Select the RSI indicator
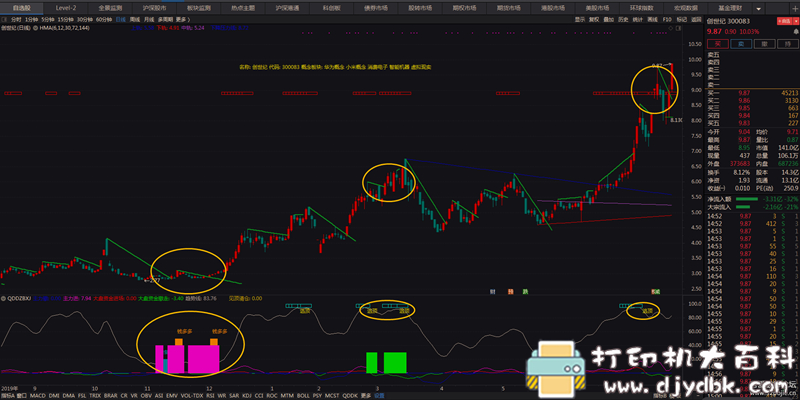This screenshot has width=800, height=400. [210, 395]
